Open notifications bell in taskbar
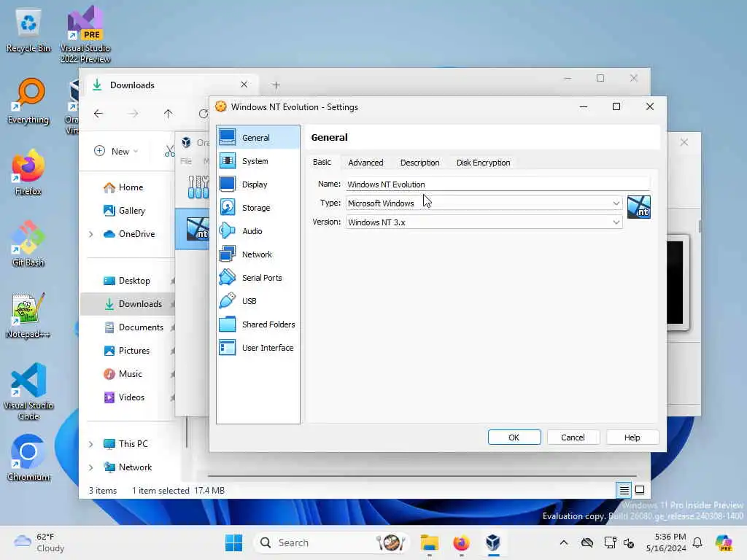 tap(697, 542)
